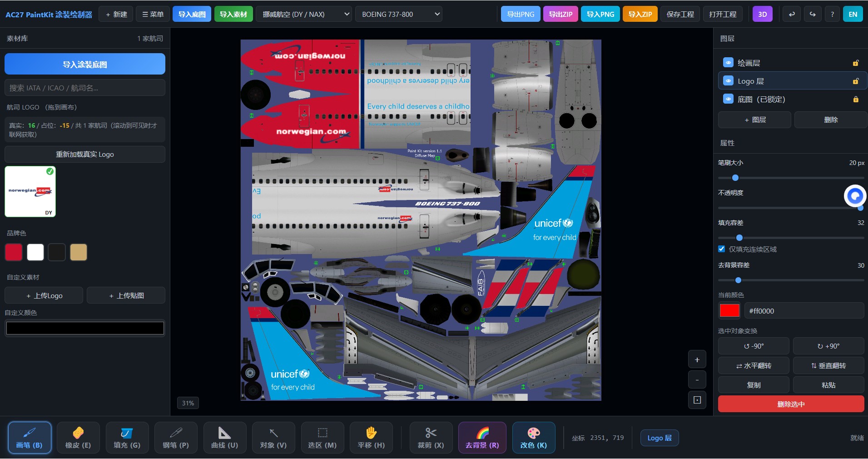This screenshot has height=459, width=868.
Task: Fit canvas to view with square button
Action: (x=697, y=400)
